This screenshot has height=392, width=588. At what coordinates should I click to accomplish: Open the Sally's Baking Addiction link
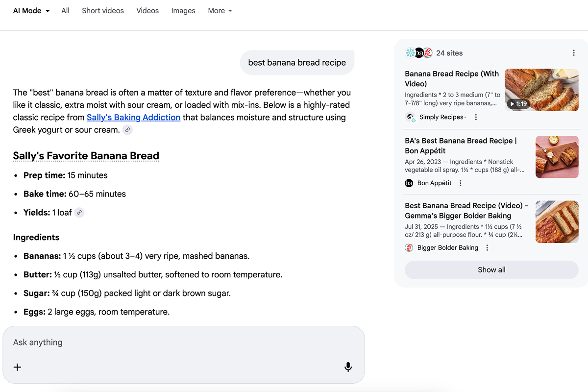tap(133, 118)
